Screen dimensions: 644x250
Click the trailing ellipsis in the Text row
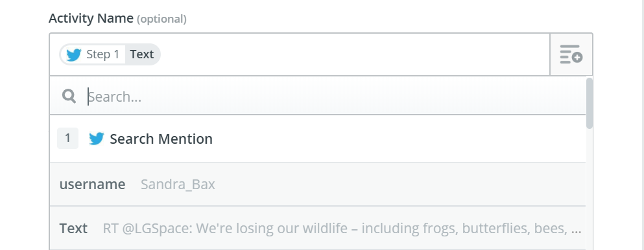[577, 229]
